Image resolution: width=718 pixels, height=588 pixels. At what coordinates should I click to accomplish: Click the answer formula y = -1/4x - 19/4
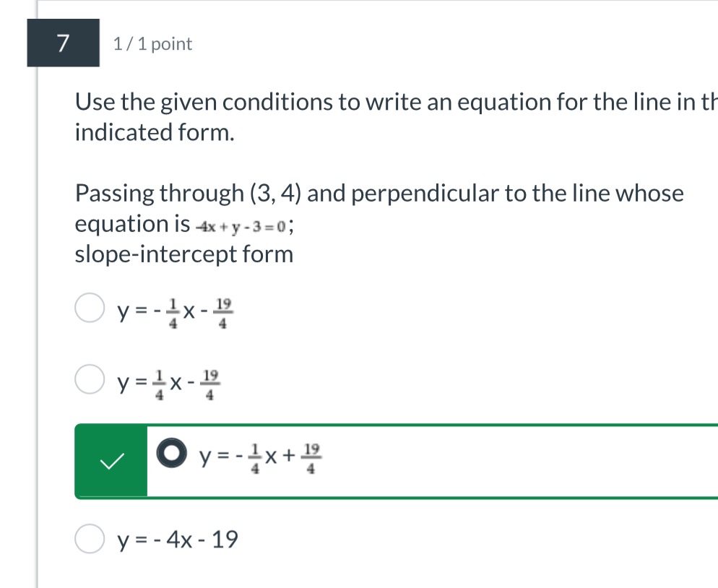176,314
